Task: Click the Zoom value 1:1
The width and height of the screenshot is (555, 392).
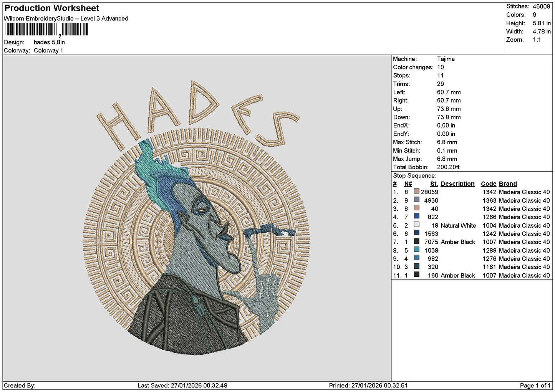Action: pos(537,40)
